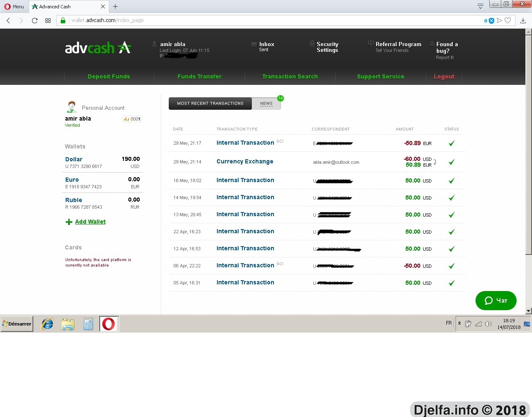Image resolution: width=532 pixels, height=417 pixels.
Task: Click the Opera taskbar icon
Action: (109, 324)
